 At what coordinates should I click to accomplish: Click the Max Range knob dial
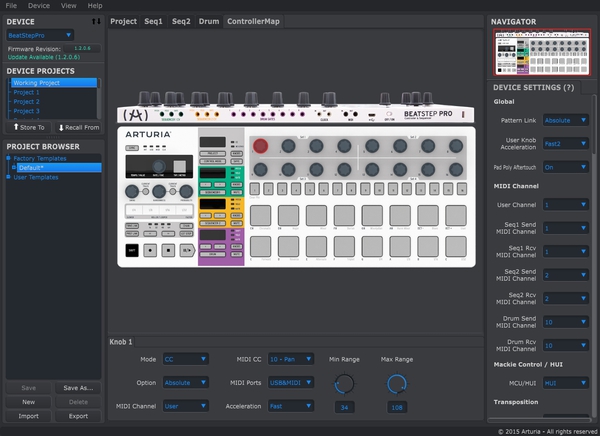pos(397,382)
